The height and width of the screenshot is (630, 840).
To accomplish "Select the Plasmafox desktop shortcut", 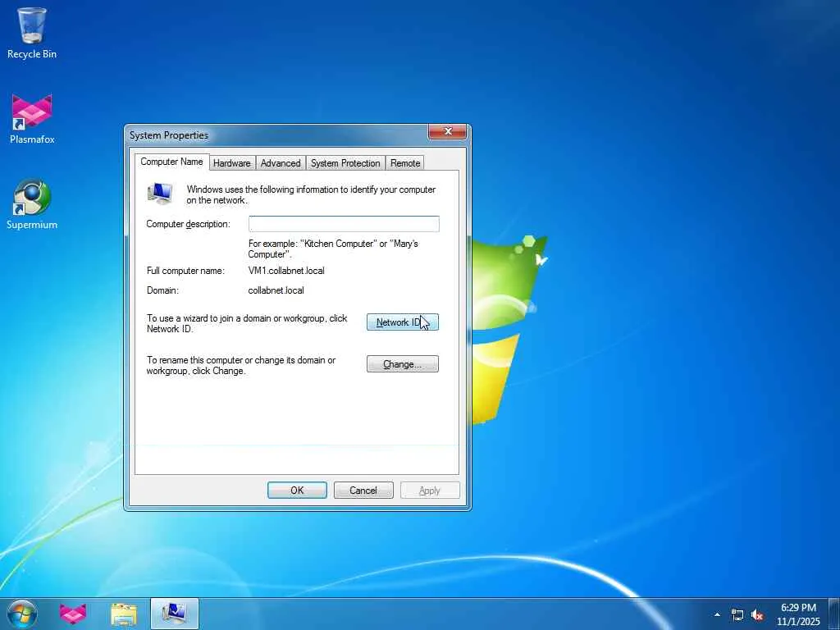I will click(32, 119).
